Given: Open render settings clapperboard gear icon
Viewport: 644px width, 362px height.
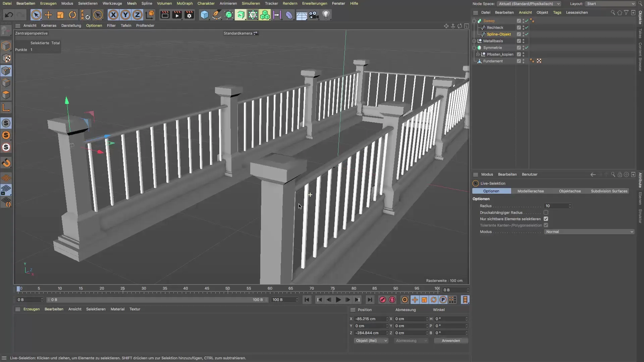Looking at the screenshot, I should [x=189, y=15].
